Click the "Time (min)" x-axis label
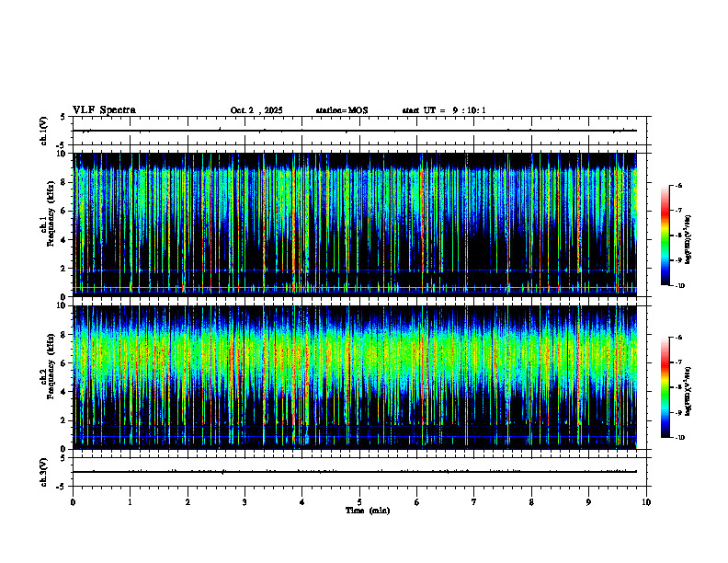This screenshot has height=563, width=728. (368, 511)
